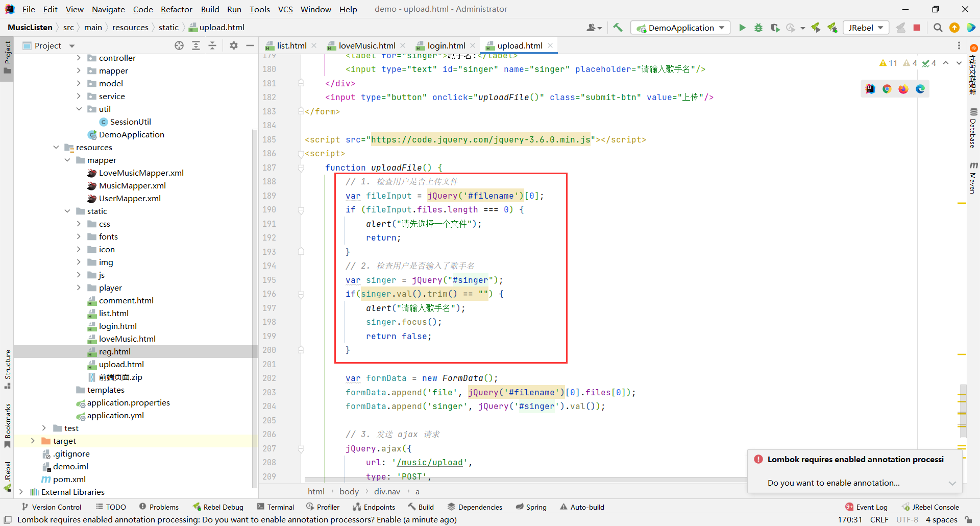
Task: Click the green Run button in toolbar
Action: [x=742, y=28]
